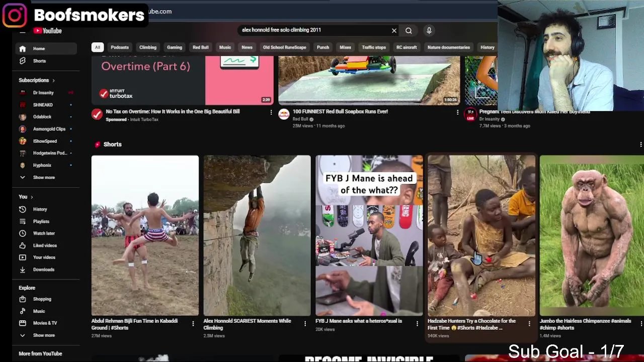Open Home in the sidebar
This screenshot has height=362, width=644.
click(46, 49)
